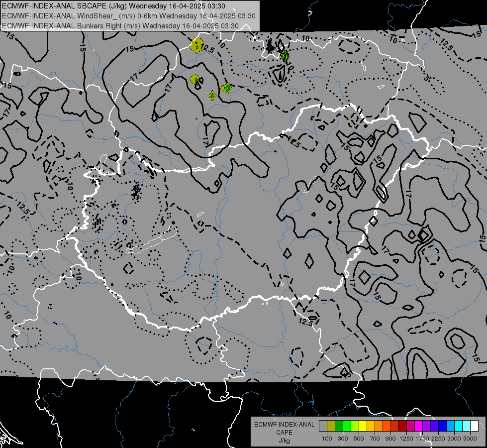This screenshot has height=448, width=487.
Task: Select the grey swatch in the CAPE legend
Action: click(x=323, y=426)
